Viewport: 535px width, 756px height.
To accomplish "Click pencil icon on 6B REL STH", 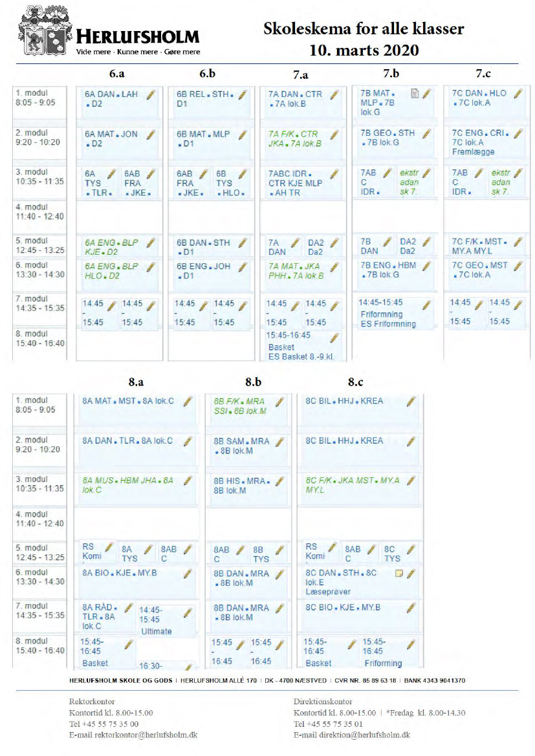I will (243, 94).
